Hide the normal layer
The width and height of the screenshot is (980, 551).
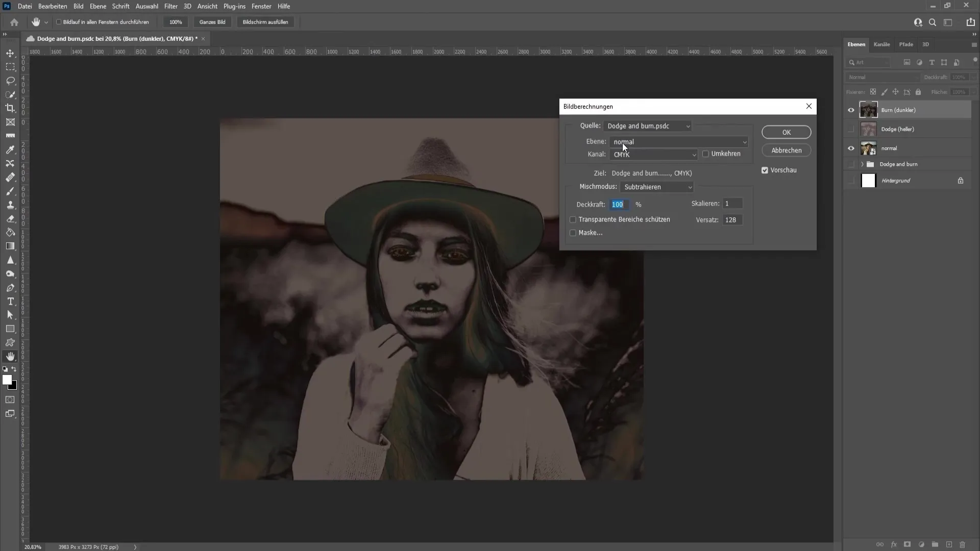point(851,148)
